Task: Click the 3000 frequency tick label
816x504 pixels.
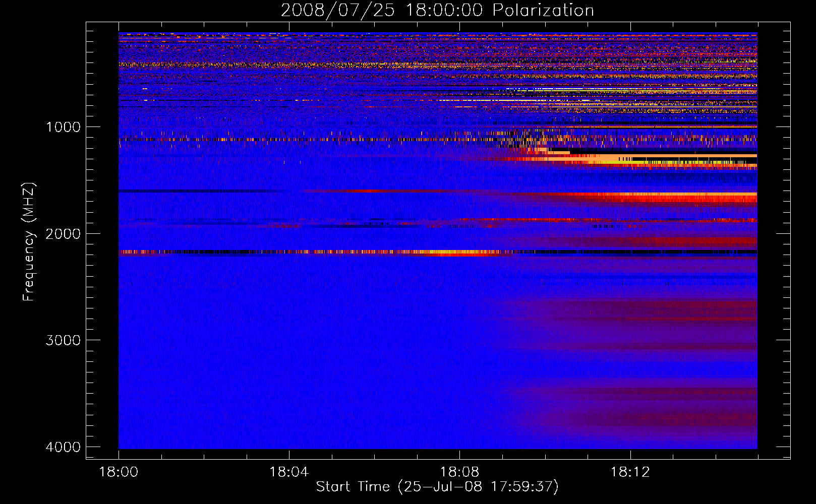Action: [63, 340]
